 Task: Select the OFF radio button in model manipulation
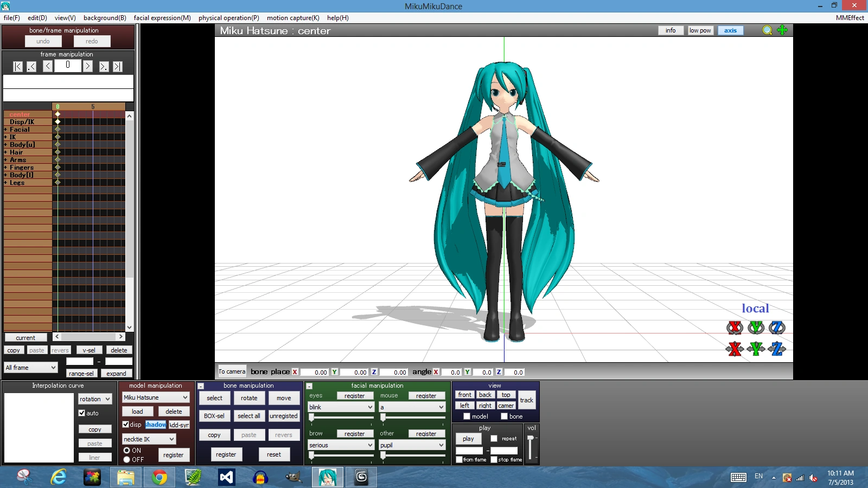(x=126, y=459)
